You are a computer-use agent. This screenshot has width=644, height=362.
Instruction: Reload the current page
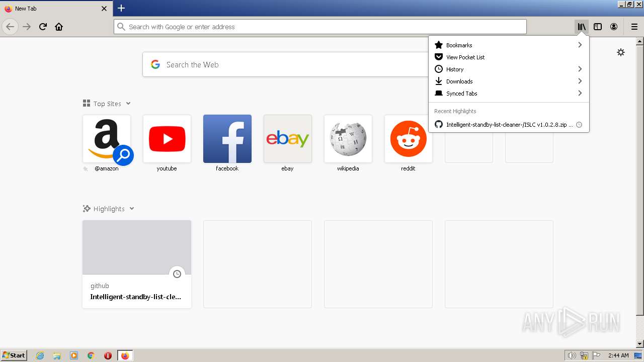[43, 27]
